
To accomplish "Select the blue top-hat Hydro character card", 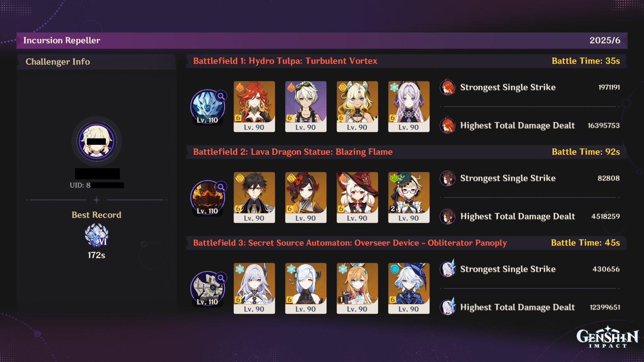I will [409, 288].
